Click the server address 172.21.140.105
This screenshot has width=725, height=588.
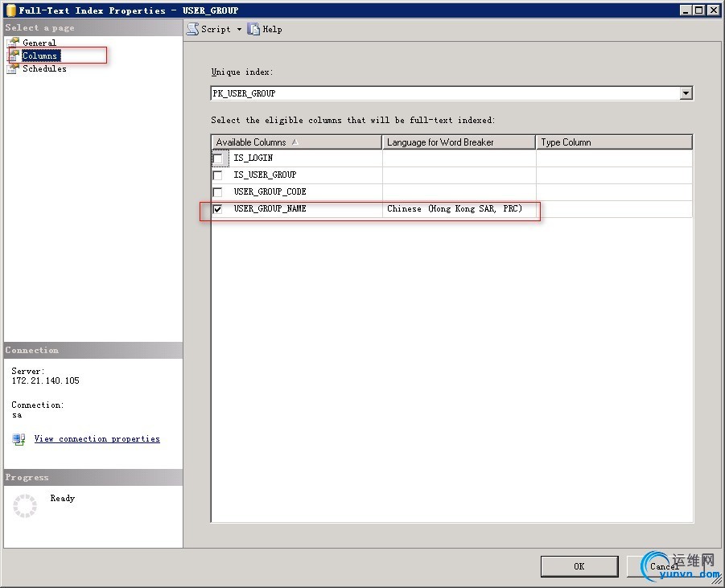[x=45, y=381]
